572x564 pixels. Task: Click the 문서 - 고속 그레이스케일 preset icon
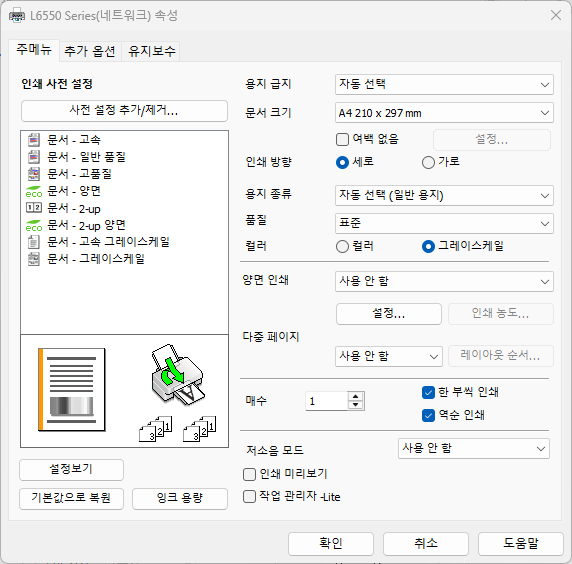(x=34, y=242)
